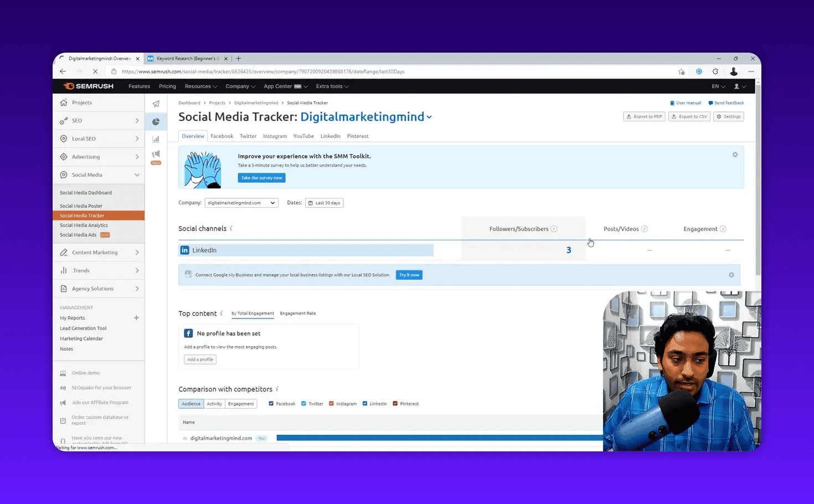Uncheck the Facebook comparison filter

[x=271, y=403]
